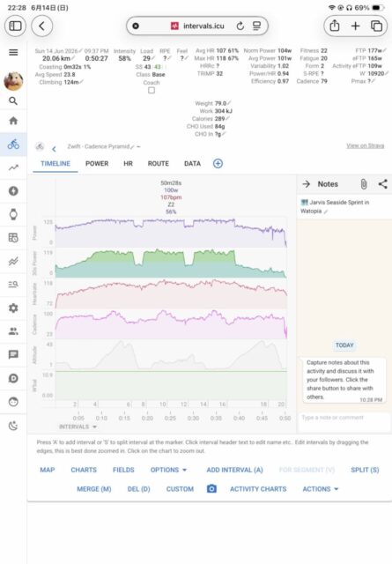The width and height of the screenshot is (392, 564).
Task: Open the OPTIONS dropdown
Action: [x=168, y=470]
